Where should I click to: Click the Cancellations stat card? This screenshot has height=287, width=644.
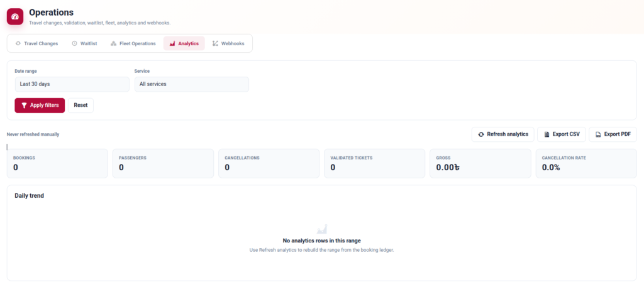pyautogui.click(x=269, y=163)
